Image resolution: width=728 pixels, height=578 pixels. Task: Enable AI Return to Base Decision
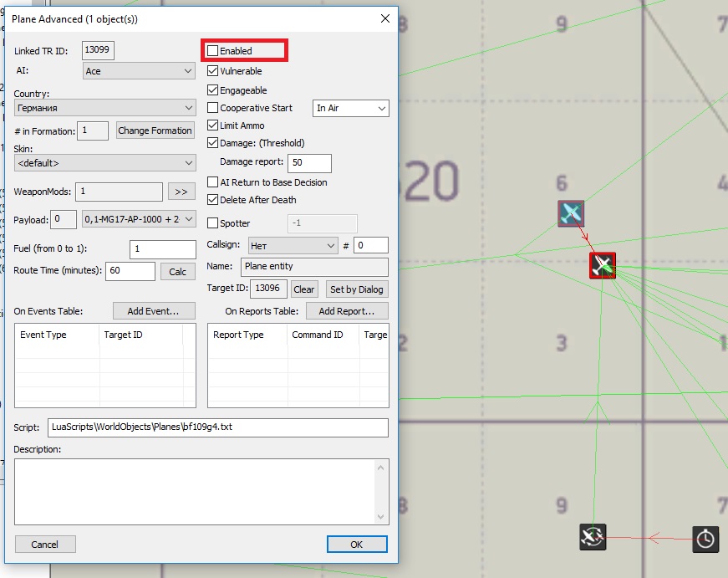(x=212, y=182)
